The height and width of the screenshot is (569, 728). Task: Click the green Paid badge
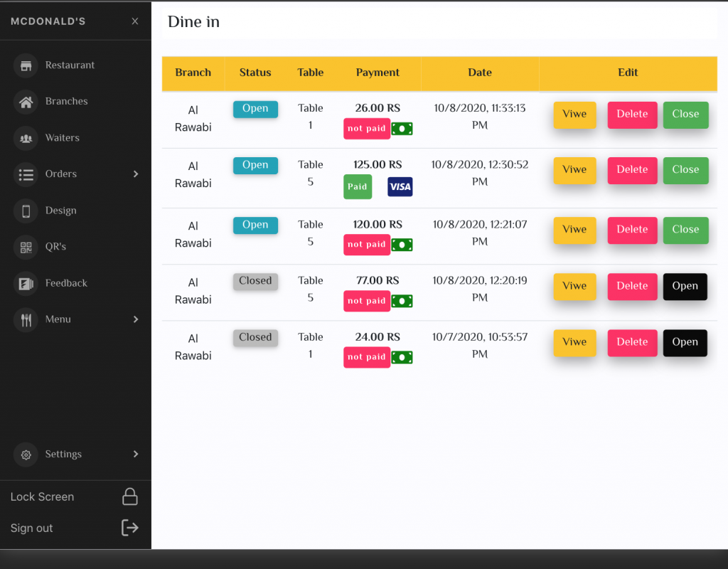point(358,187)
